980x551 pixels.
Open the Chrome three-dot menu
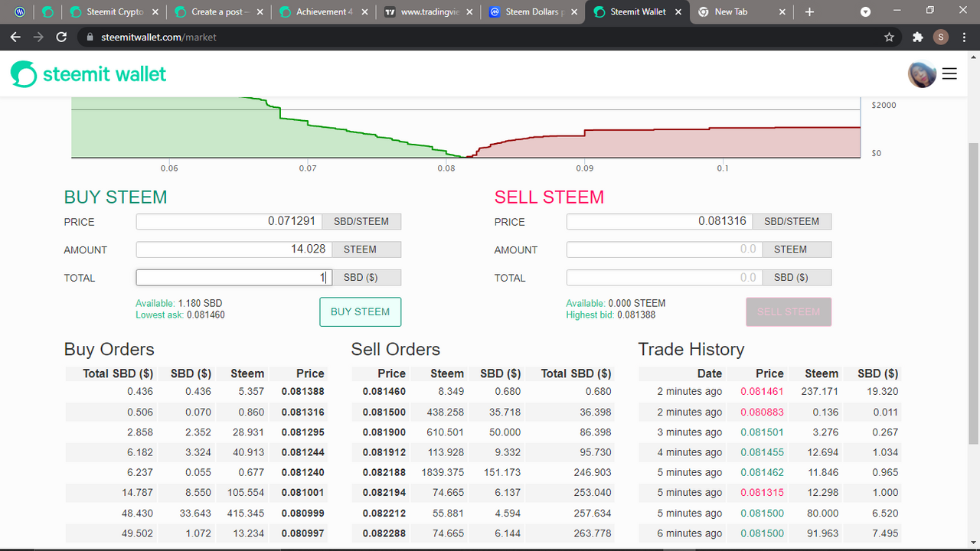(x=964, y=37)
